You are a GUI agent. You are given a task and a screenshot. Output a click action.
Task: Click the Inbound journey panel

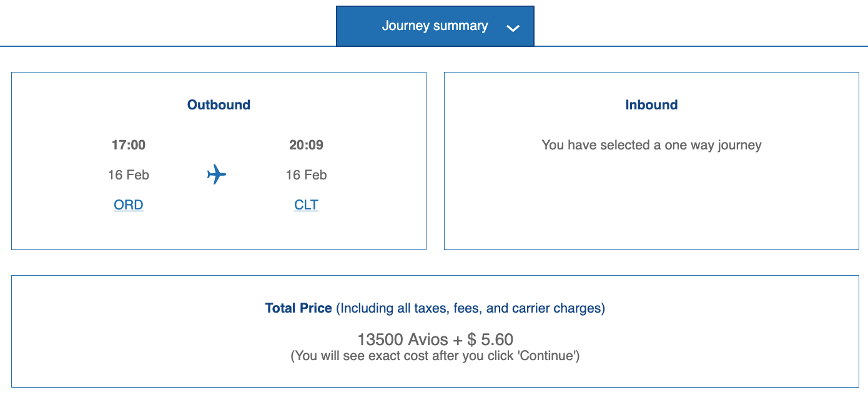pos(651,161)
